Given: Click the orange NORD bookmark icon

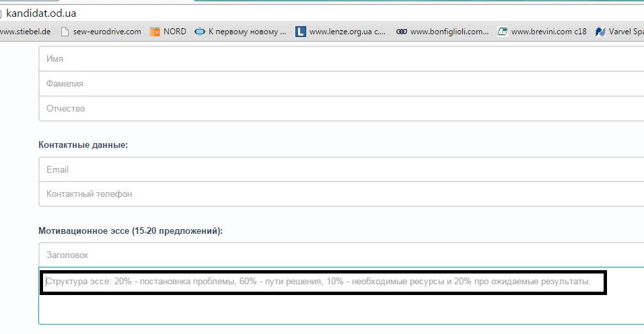Looking at the screenshot, I should (x=155, y=31).
